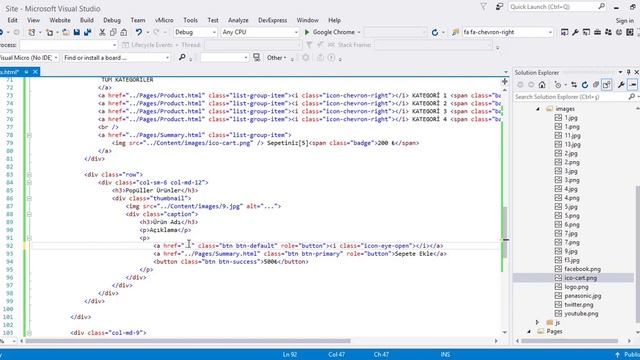The image size is (640, 360).
Task: Open the DevExpress menu
Action: click(272, 20)
